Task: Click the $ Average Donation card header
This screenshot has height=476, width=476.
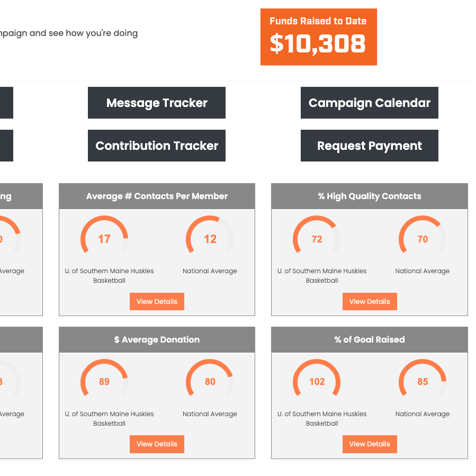Action: coord(157,339)
